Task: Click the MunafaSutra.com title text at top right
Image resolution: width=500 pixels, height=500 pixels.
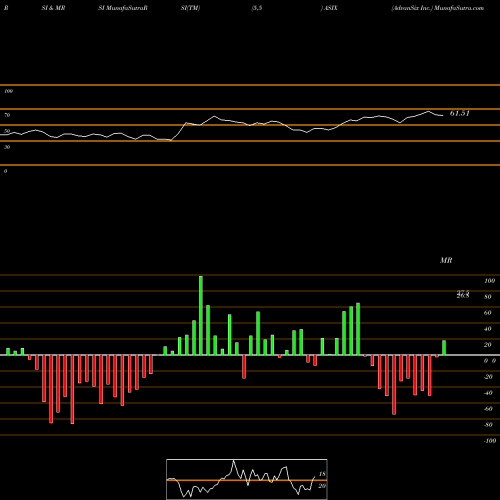Action: [459, 8]
